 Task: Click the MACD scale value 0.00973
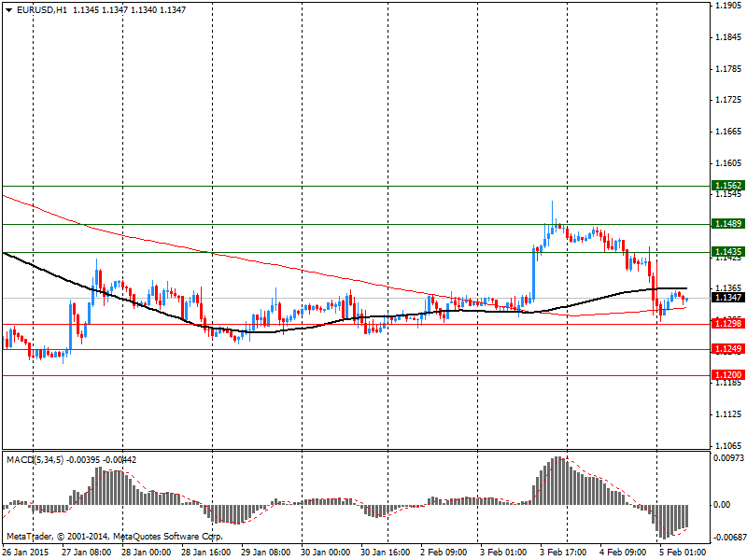tap(729, 458)
